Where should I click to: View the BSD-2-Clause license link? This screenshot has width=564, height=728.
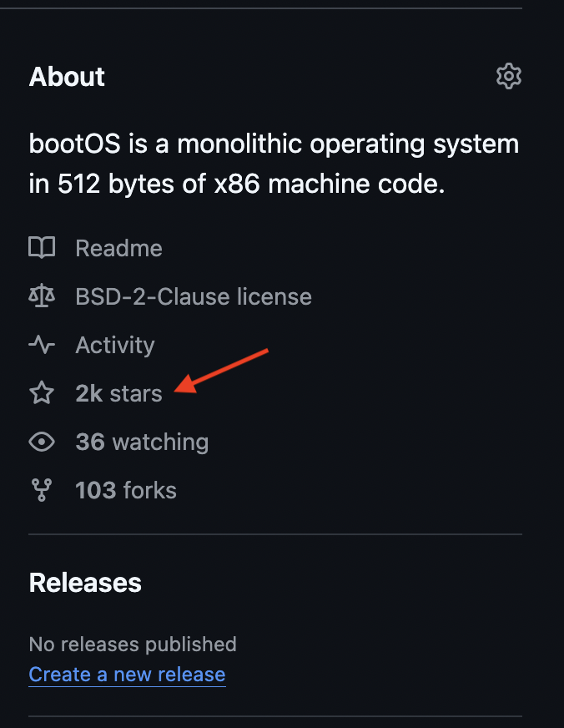tap(193, 296)
